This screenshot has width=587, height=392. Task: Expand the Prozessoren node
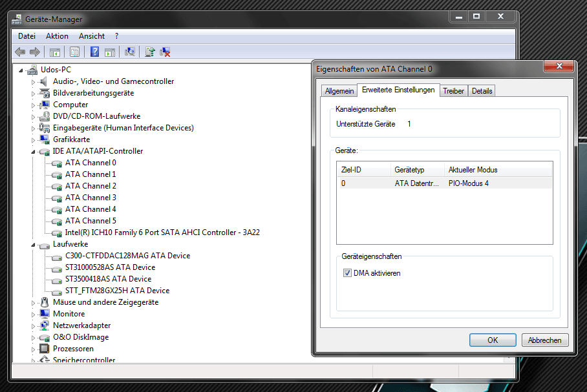pyautogui.click(x=34, y=349)
